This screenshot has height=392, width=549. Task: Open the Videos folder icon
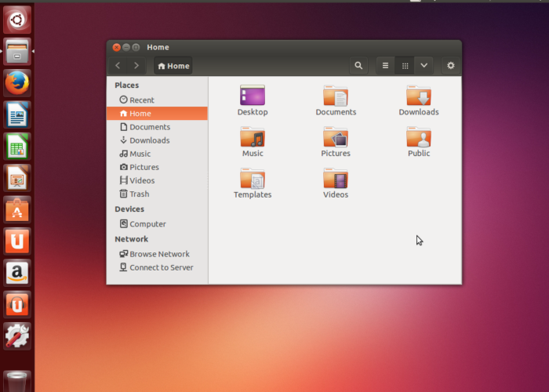pyautogui.click(x=336, y=179)
